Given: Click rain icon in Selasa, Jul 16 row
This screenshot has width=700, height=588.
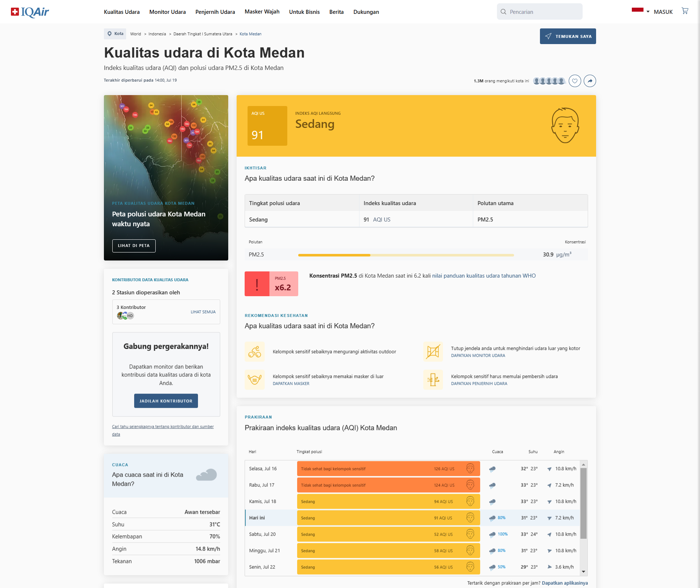Looking at the screenshot, I should tap(492, 469).
